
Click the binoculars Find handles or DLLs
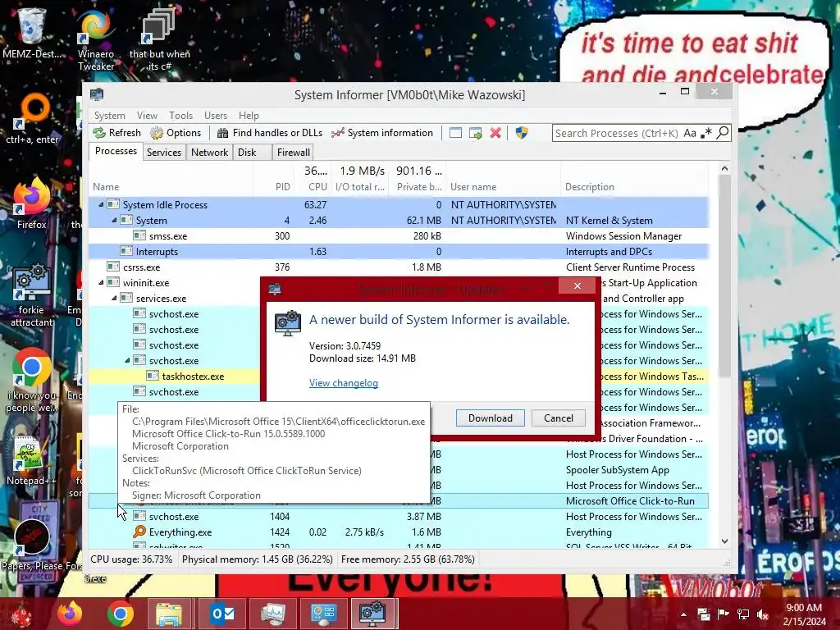point(269,133)
